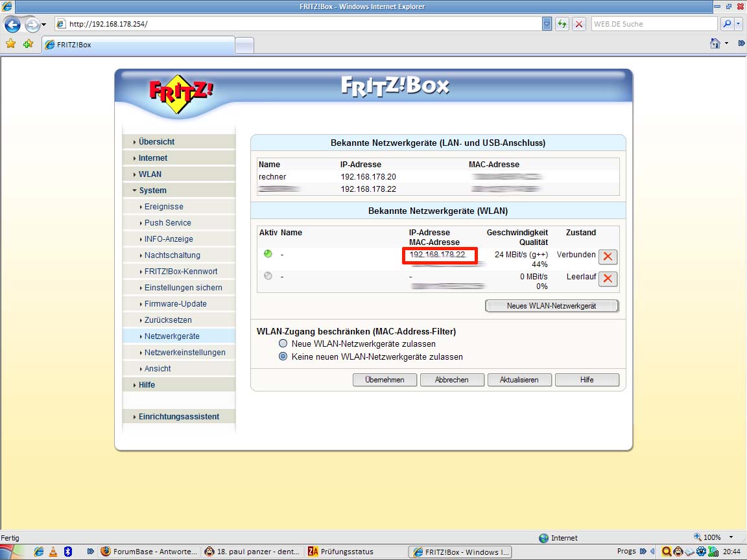Select the FRITZ!Box browser tab

pyautogui.click(x=138, y=45)
